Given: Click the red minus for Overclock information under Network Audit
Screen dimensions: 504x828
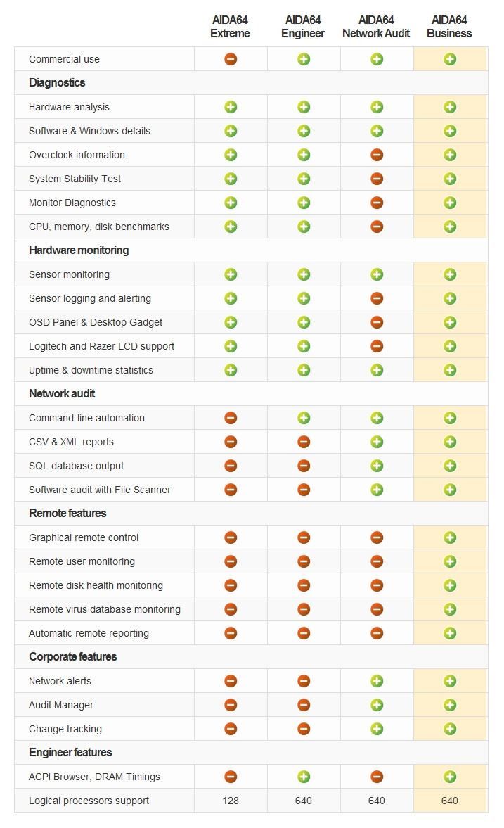Looking at the screenshot, I should 377,155.
